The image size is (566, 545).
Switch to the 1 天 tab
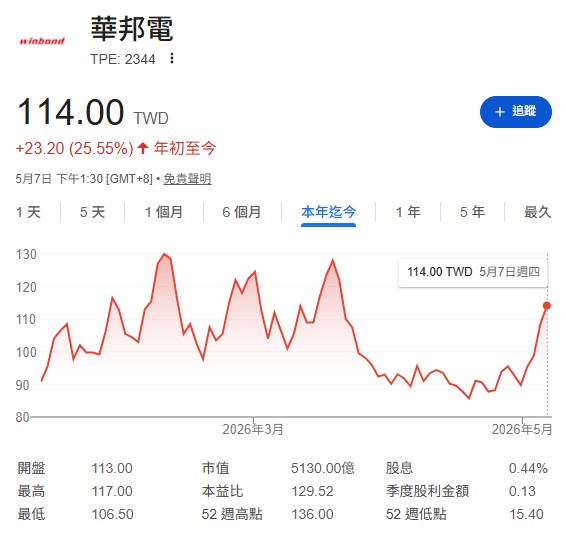click(28, 212)
